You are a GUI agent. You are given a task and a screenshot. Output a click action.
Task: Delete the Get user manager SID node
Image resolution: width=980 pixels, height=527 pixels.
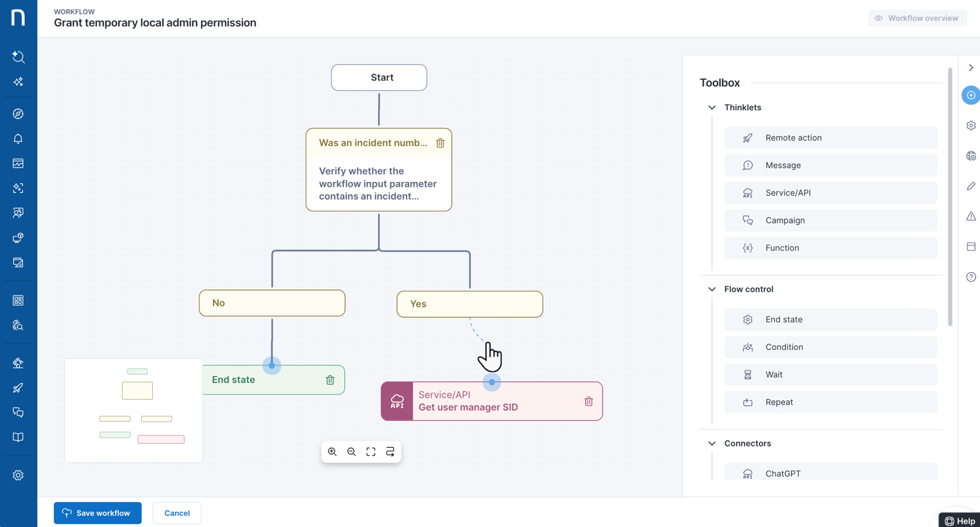tap(588, 402)
